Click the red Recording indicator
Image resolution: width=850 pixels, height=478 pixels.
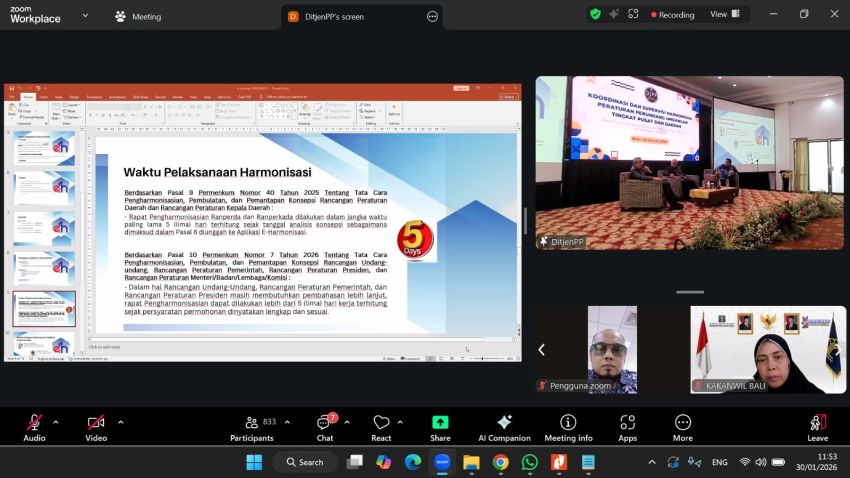(x=673, y=15)
